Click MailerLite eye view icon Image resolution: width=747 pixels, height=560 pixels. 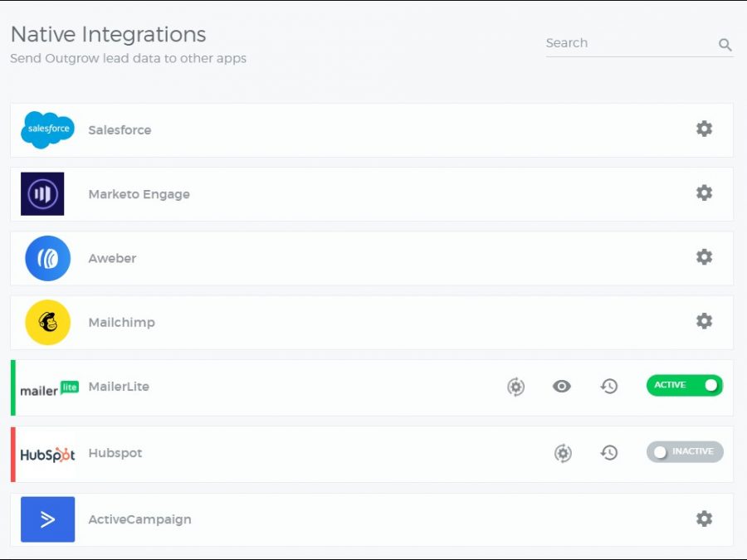[562, 387]
